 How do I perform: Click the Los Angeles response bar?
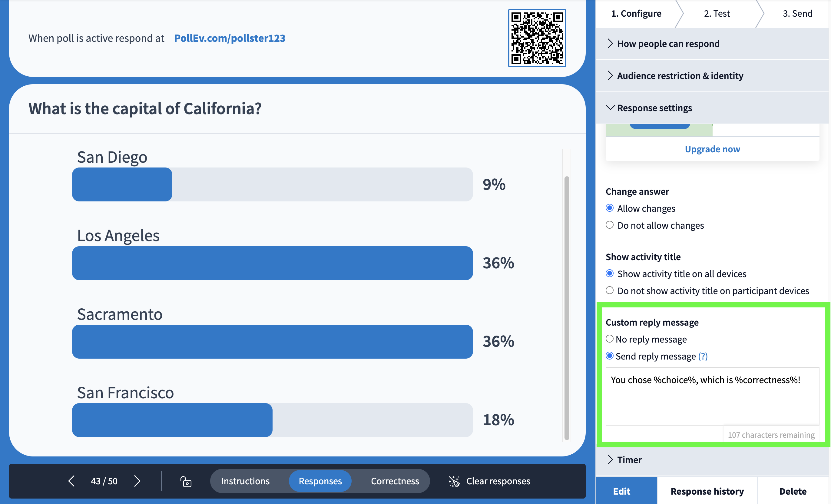pyautogui.click(x=272, y=263)
